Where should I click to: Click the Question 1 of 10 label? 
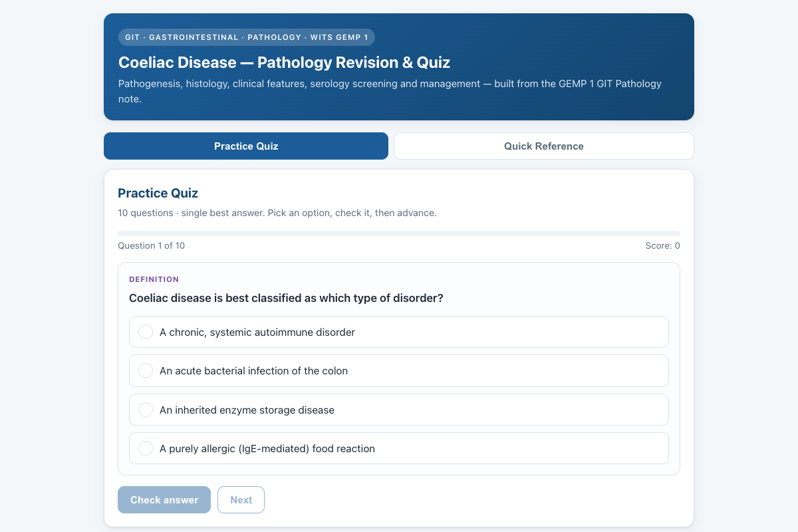152,245
